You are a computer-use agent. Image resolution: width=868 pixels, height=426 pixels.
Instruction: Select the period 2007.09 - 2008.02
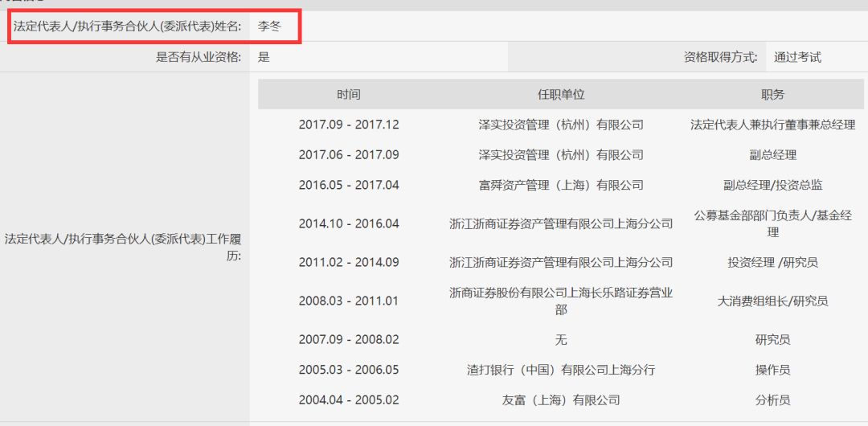coord(349,339)
